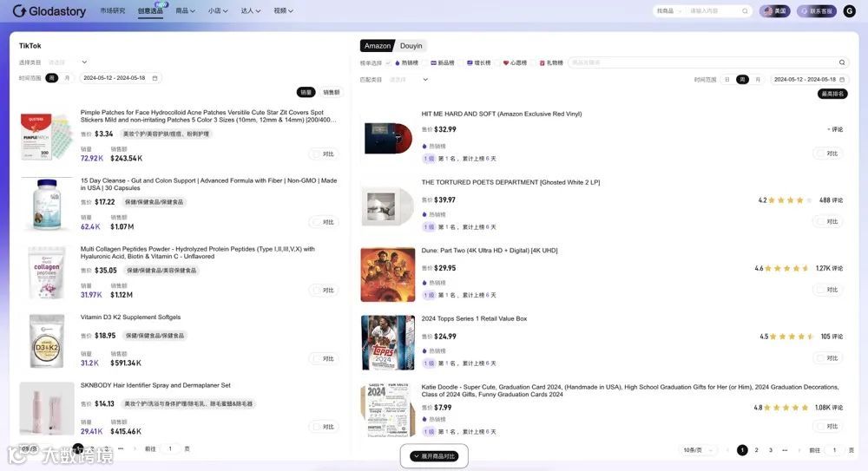Viewport: 868px width, 471px height.
Task: Open Amazon 10条/页 page size dropdown
Action: (x=698, y=450)
